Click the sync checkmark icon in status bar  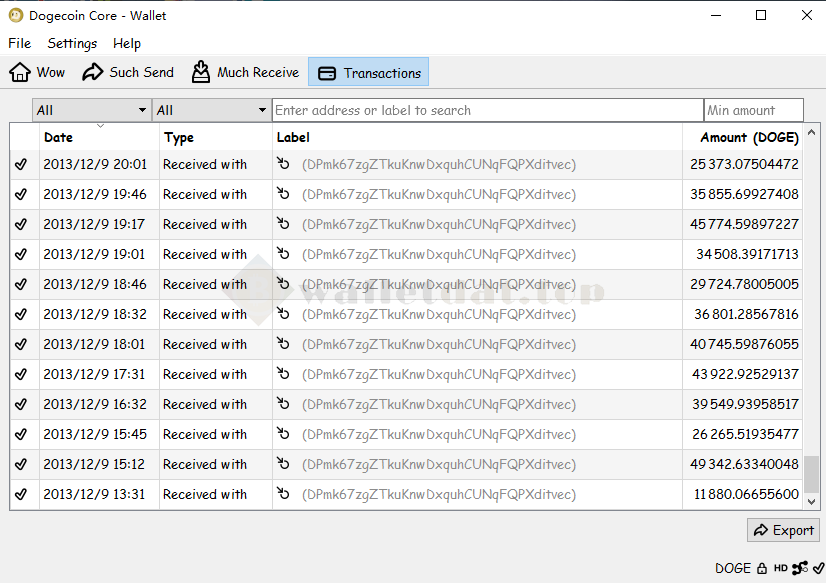coord(817,568)
